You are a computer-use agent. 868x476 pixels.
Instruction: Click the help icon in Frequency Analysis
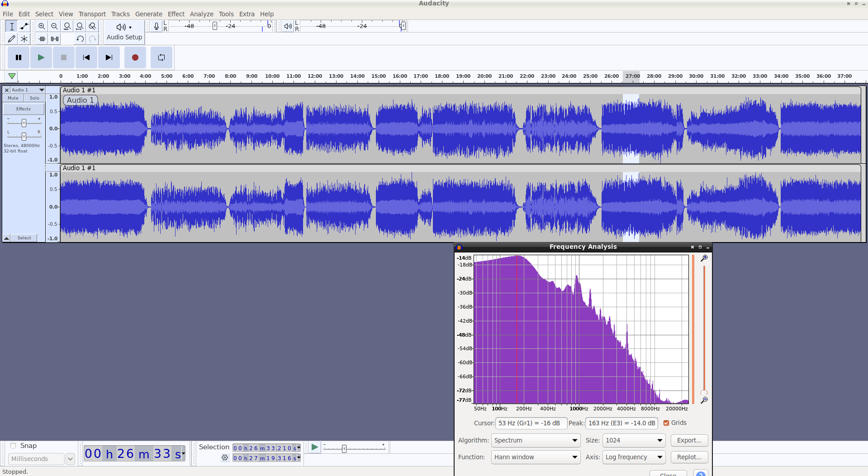[701, 474]
